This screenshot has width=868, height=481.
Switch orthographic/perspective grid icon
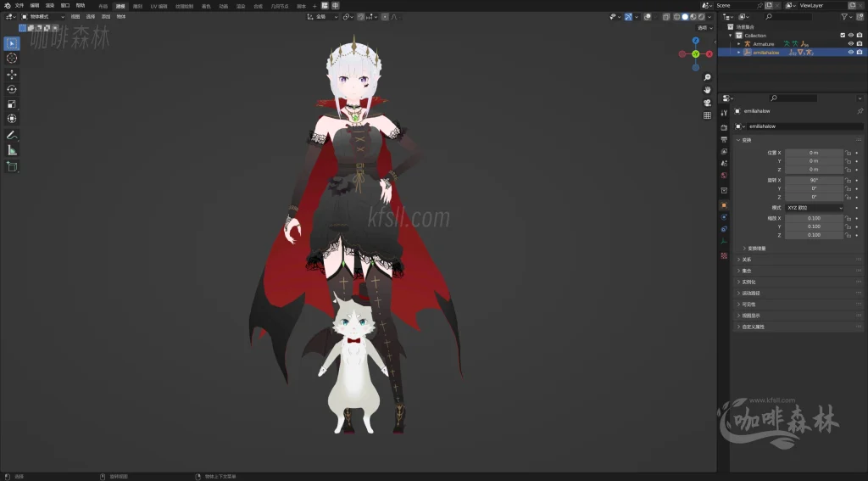click(707, 115)
